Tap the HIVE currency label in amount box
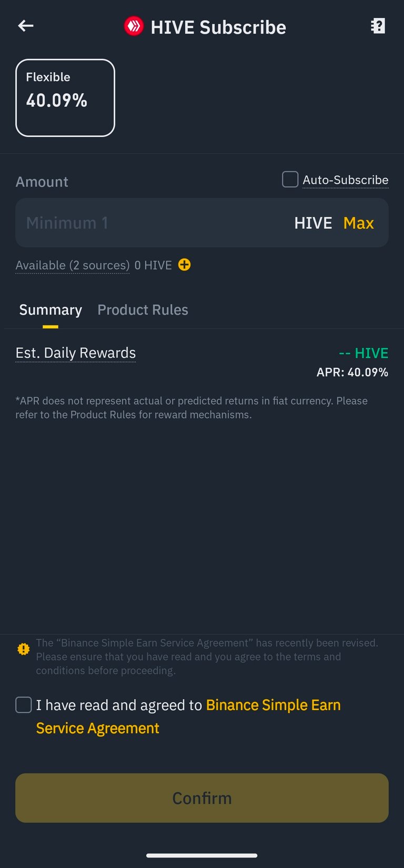Image resolution: width=404 pixels, height=868 pixels. pyautogui.click(x=313, y=223)
